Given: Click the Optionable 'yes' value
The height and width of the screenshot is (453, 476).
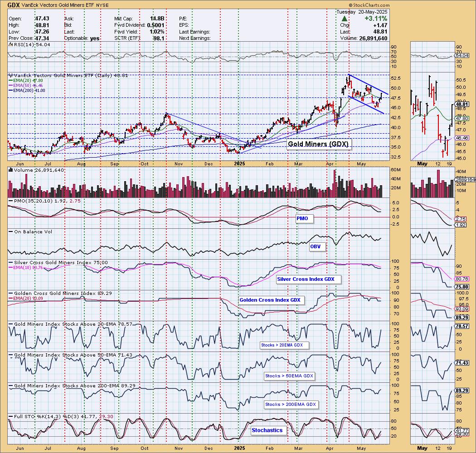Looking at the screenshot, I should point(95,38).
